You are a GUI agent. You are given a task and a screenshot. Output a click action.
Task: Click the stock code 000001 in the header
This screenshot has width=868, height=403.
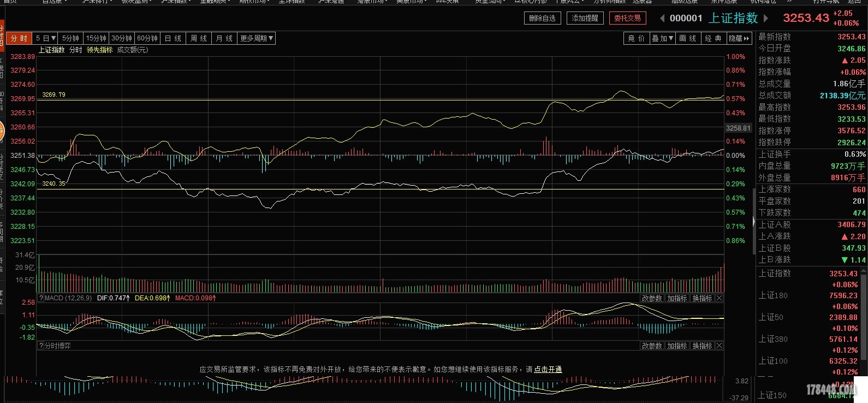coord(686,18)
